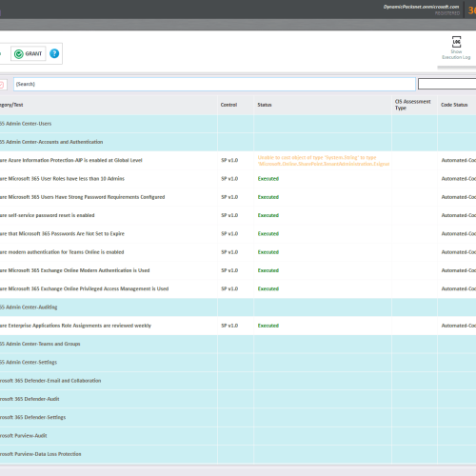Screen dimensions: 476x476
Task: Click the 'modern authentication for Teams Online' test
Action: [x=62, y=252]
